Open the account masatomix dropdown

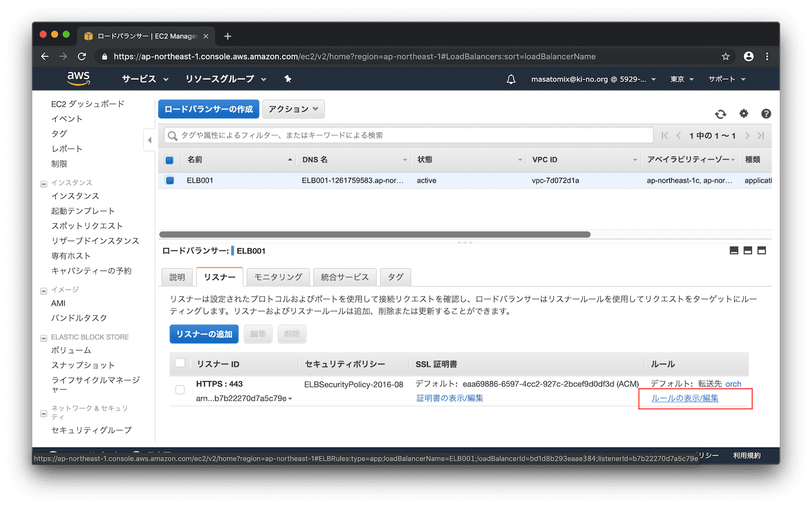[593, 79]
